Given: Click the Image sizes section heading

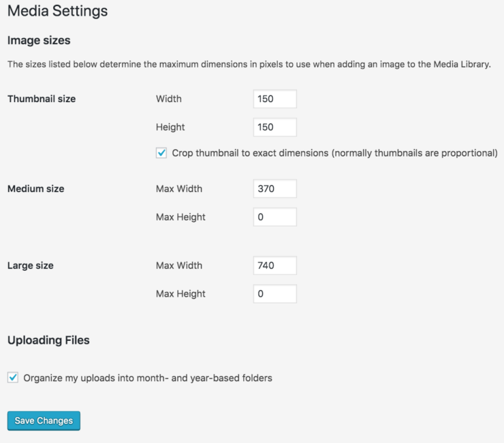Looking at the screenshot, I should coord(39,41).
